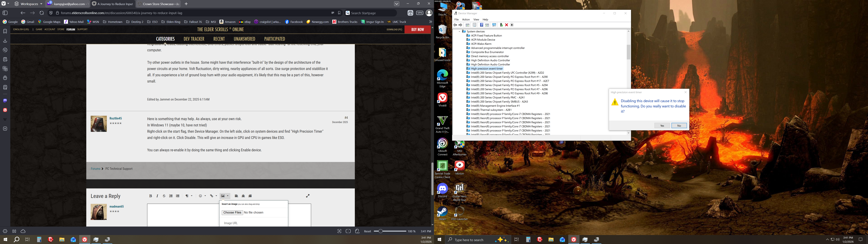Viewport: 868px width, 244px height.
Task: Click the red X uninstall device icon
Action: pyautogui.click(x=506, y=25)
